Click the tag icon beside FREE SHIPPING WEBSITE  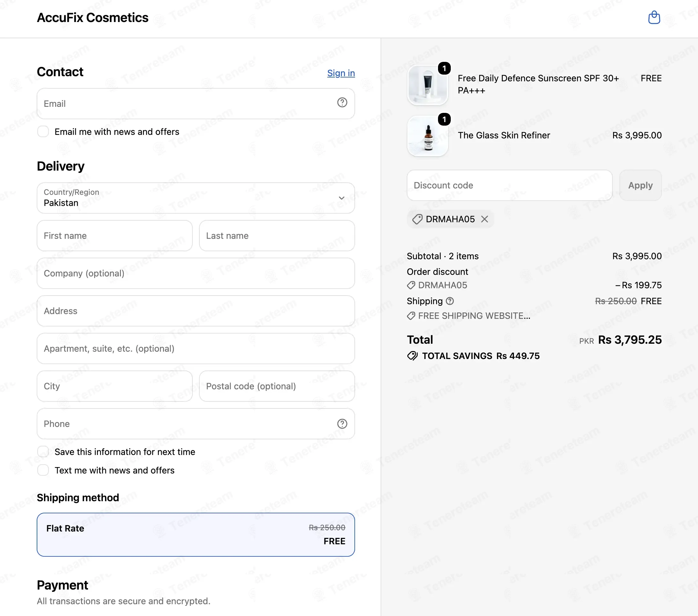tap(411, 316)
